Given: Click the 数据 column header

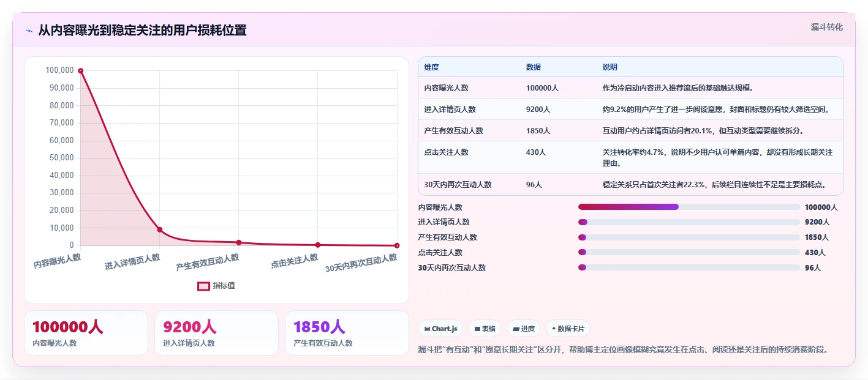Looking at the screenshot, I should 534,67.
